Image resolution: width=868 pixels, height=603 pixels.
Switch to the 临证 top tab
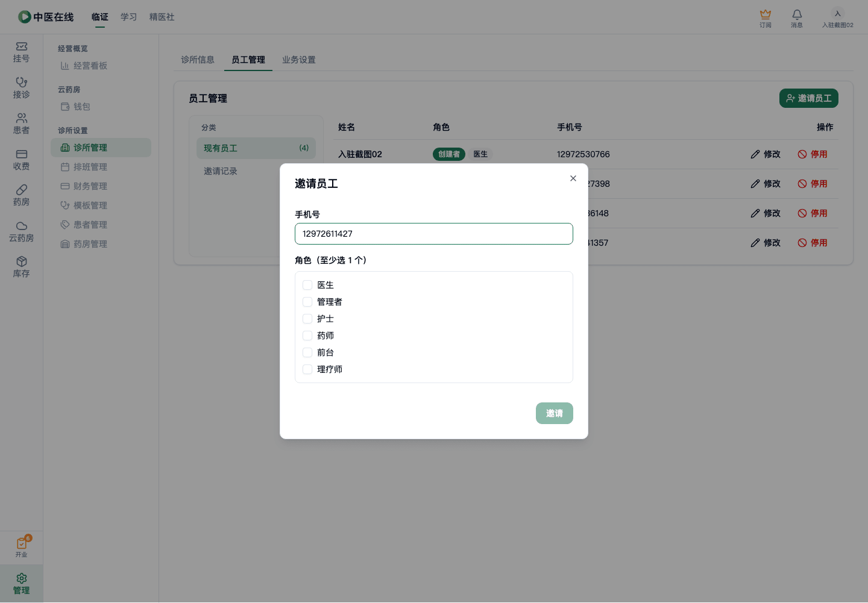point(100,17)
